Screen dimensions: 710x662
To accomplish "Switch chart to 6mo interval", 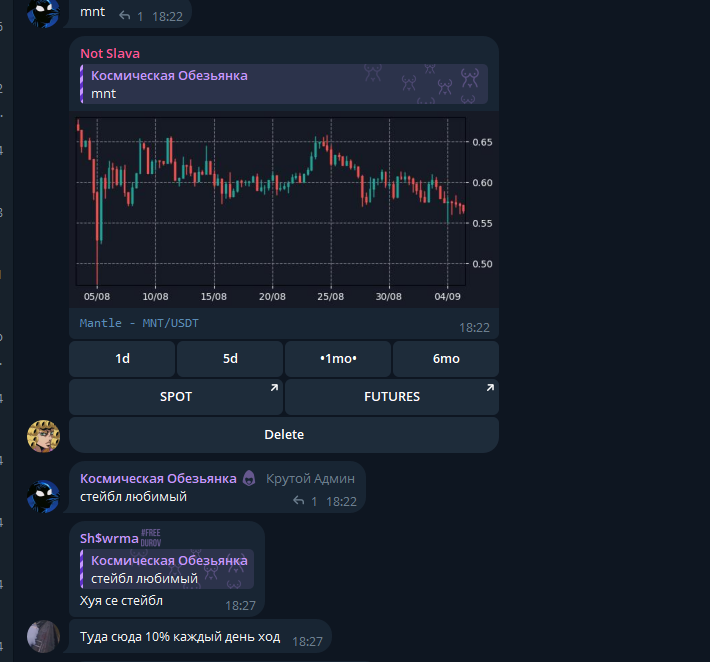I will coord(446,359).
